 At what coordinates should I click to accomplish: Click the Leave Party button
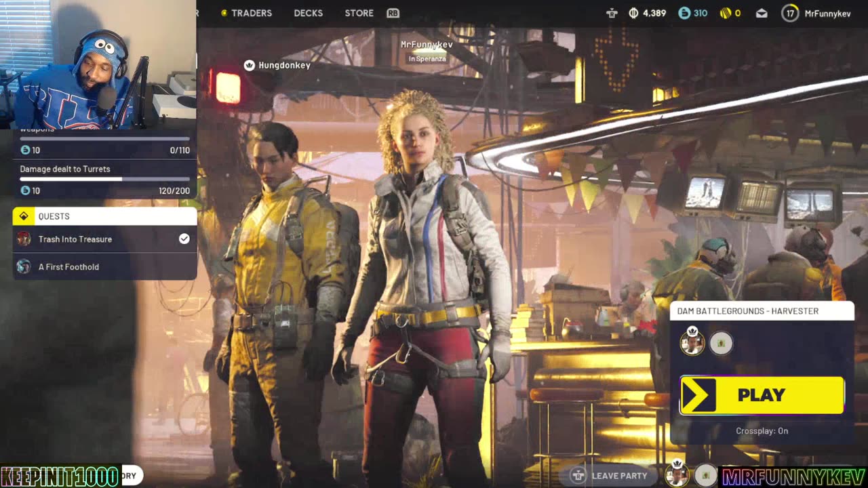tap(609, 475)
